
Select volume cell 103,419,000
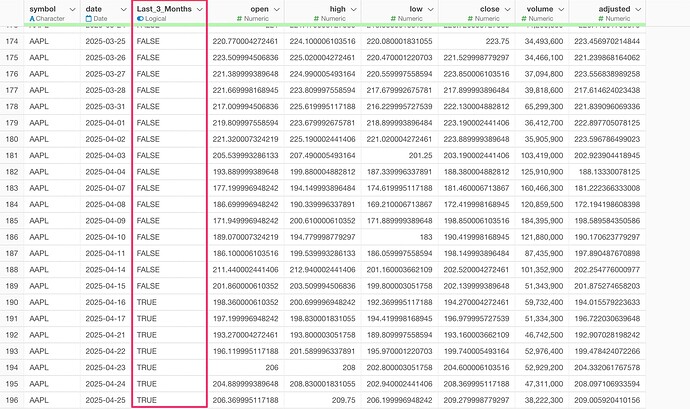coord(542,155)
